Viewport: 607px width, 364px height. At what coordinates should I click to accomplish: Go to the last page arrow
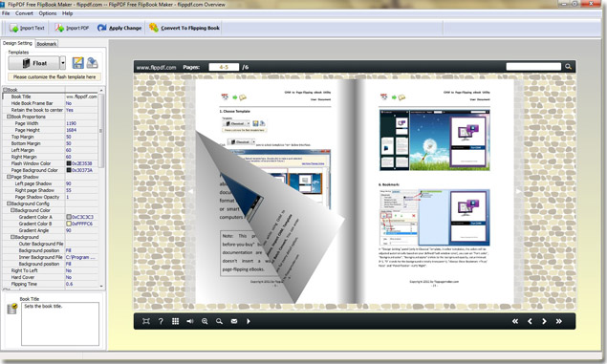tap(559, 321)
